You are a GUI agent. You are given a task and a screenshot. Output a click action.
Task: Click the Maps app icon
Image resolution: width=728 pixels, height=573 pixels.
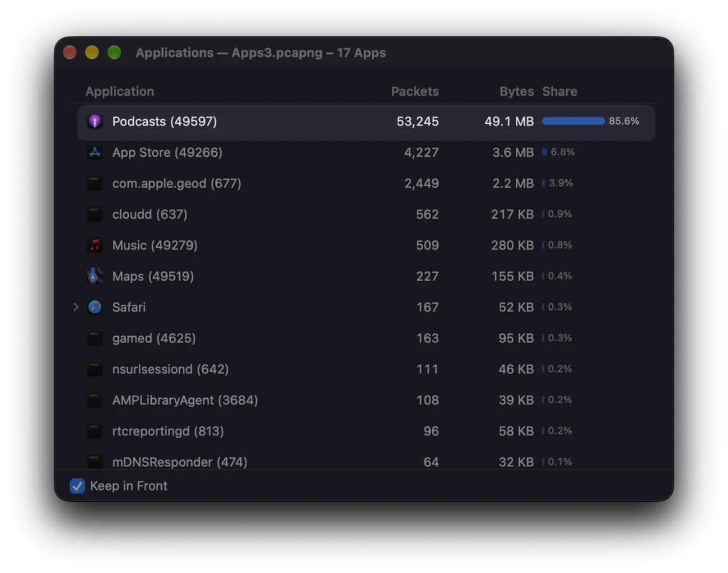click(x=95, y=276)
